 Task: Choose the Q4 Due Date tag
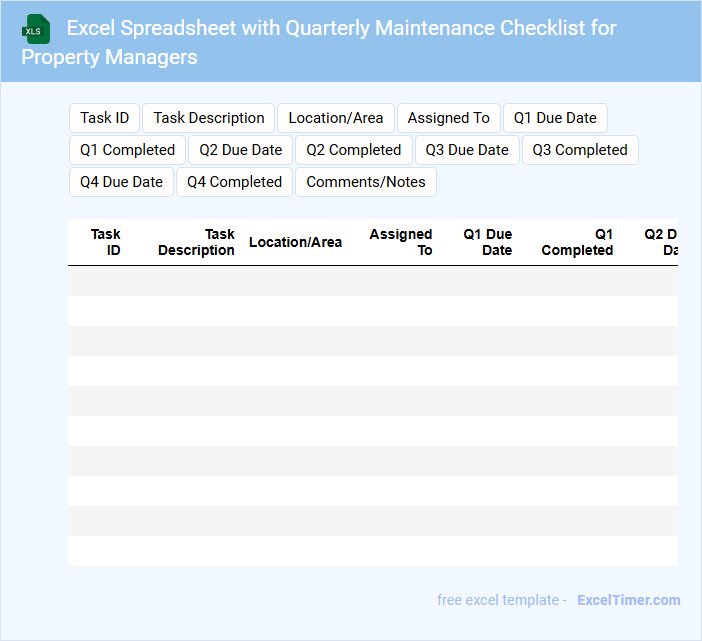click(x=121, y=182)
